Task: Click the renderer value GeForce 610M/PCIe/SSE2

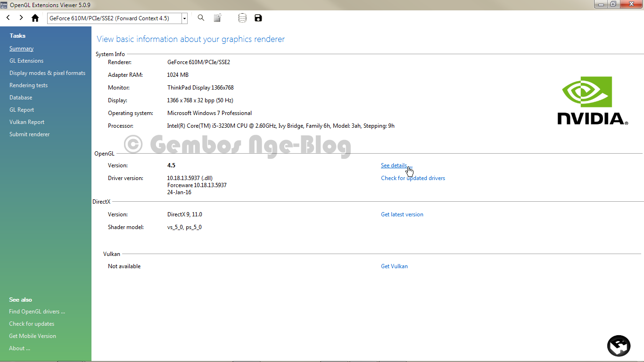Action: 198,62
